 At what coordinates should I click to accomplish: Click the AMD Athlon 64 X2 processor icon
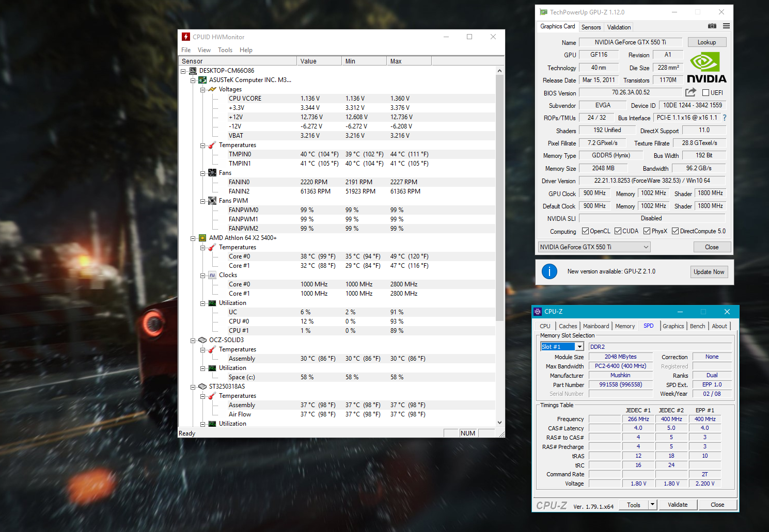tap(202, 238)
